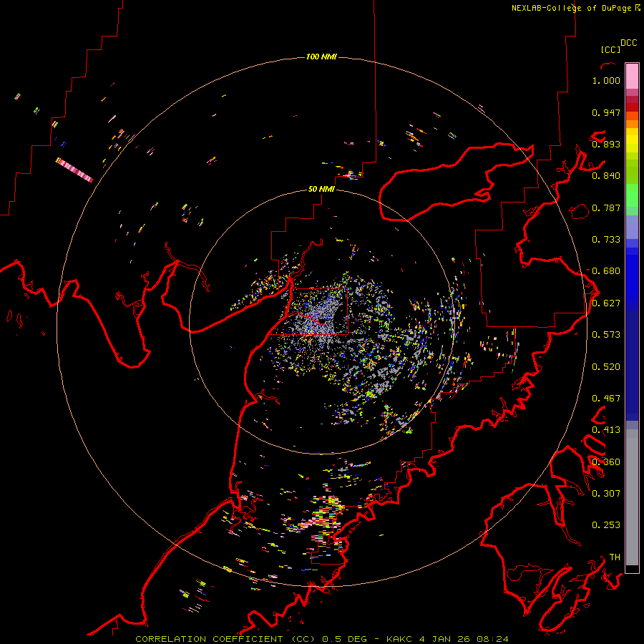The height and width of the screenshot is (644, 644).
Task: Click the [CC] unit label
Action: point(610,49)
